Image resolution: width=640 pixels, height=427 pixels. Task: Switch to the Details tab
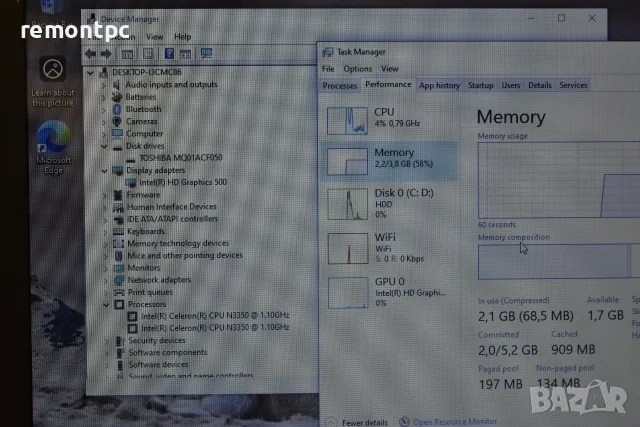pyautogui.click(x=540, y=85)
